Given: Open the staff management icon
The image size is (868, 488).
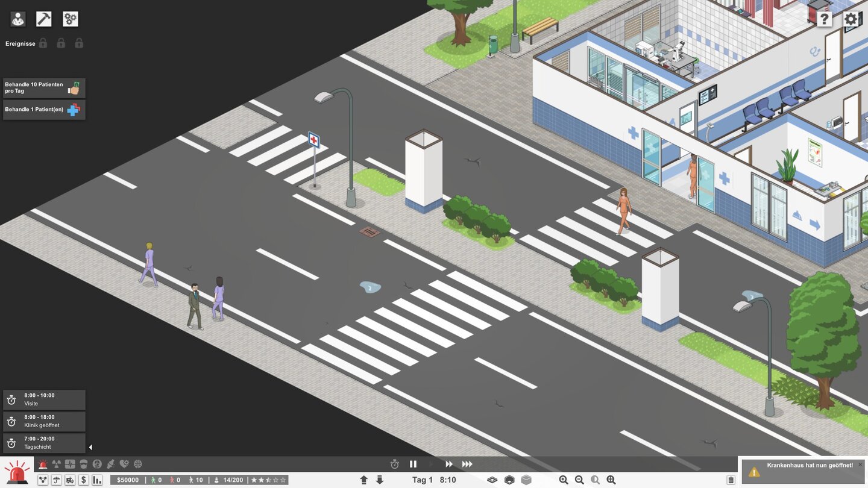Looking at the screenshot, I should 17,19.
